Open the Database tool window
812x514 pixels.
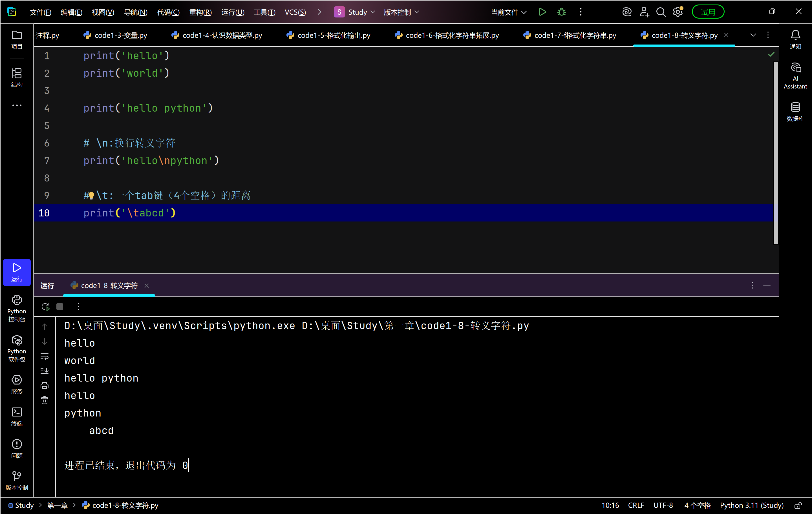tap(795, 111)
